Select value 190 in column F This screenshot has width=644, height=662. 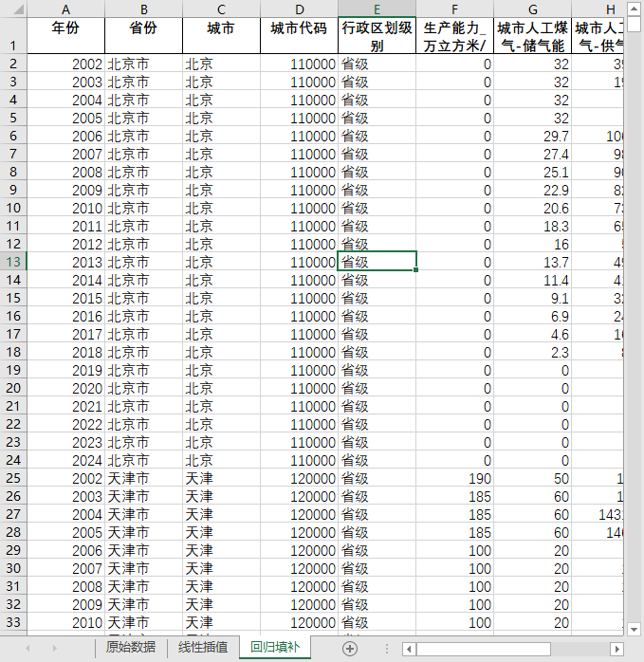(454, 478)
